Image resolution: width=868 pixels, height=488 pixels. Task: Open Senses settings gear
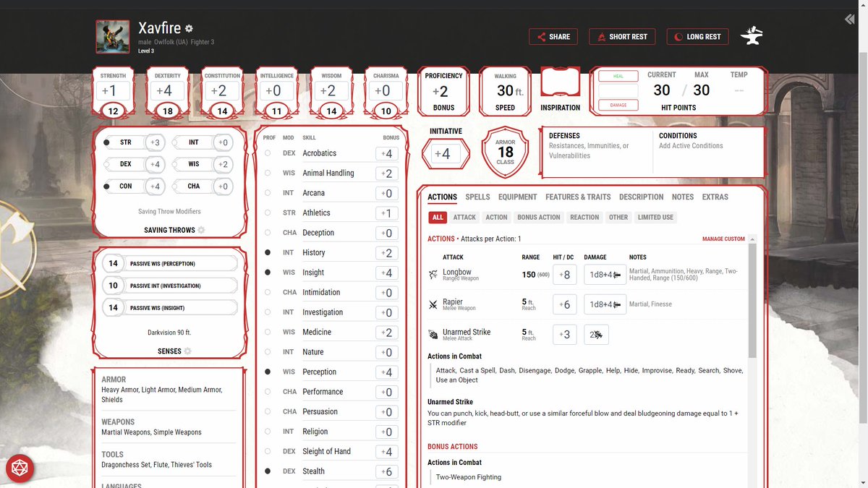187,351
